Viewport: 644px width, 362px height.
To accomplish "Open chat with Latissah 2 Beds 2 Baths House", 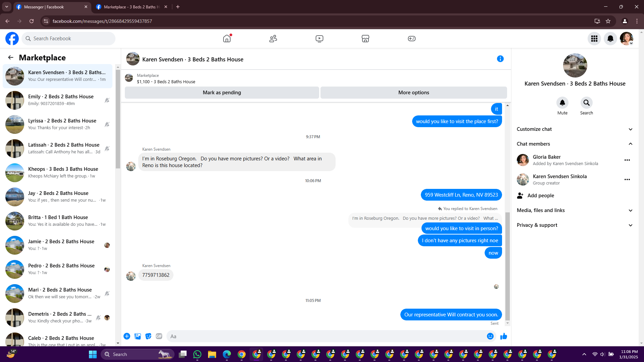I will (x=58, y=149).
